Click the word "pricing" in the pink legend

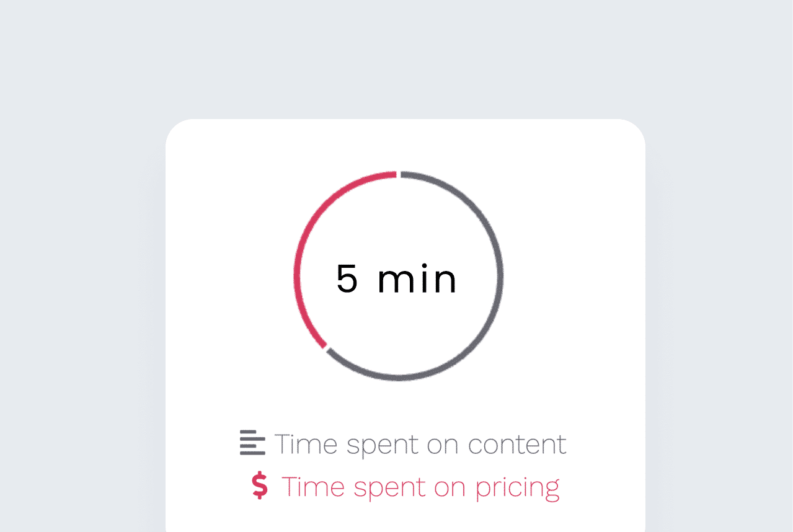tap(517, 489)
